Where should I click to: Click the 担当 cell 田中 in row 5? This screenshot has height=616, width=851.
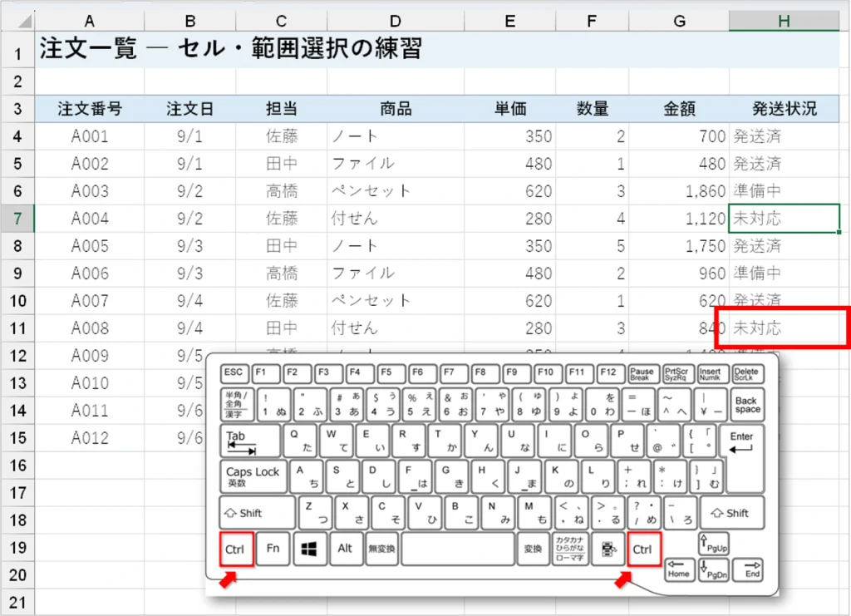281,164
